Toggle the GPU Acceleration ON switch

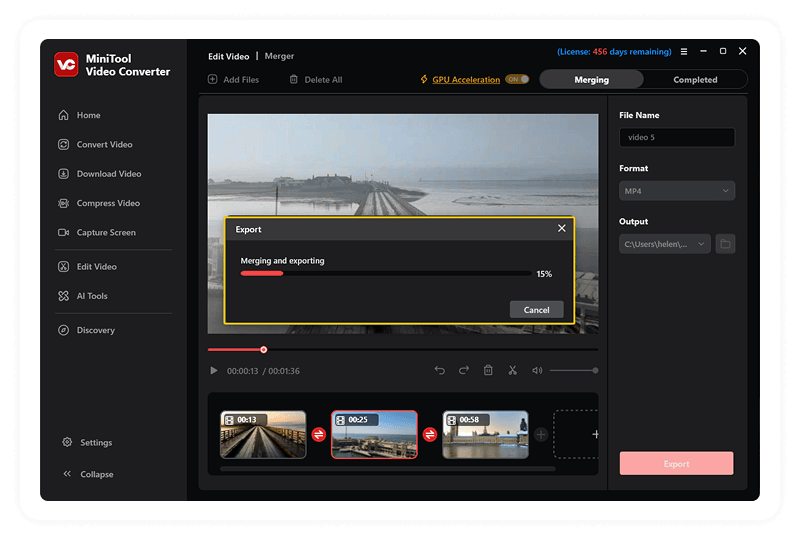click(517, 79)
